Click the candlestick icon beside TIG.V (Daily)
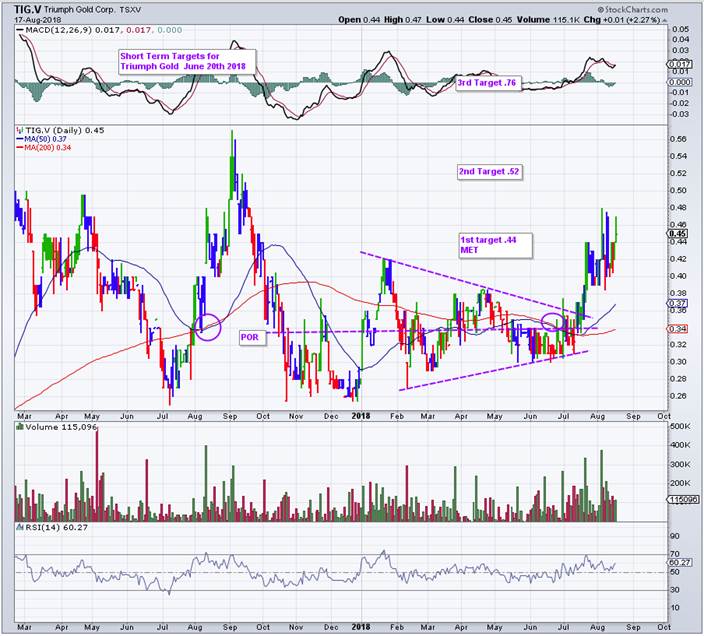This screenshot has height=636, width=704. click(19, 130)
